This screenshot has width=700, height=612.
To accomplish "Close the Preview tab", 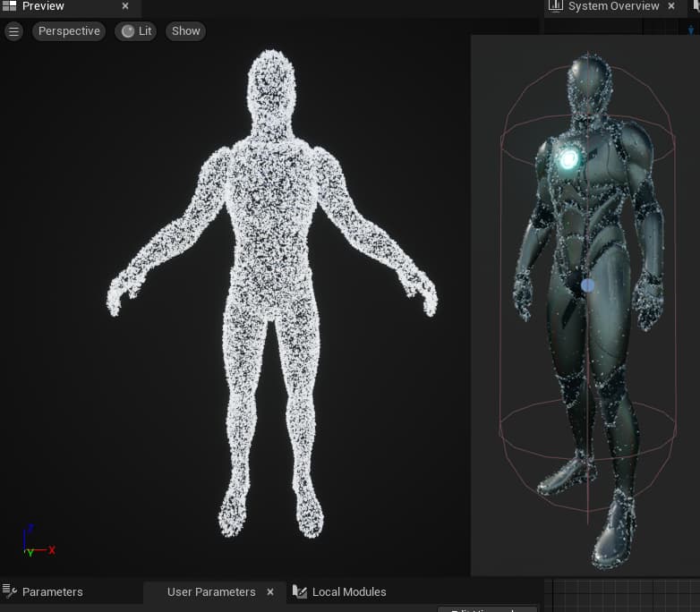I will click(125, 6).
